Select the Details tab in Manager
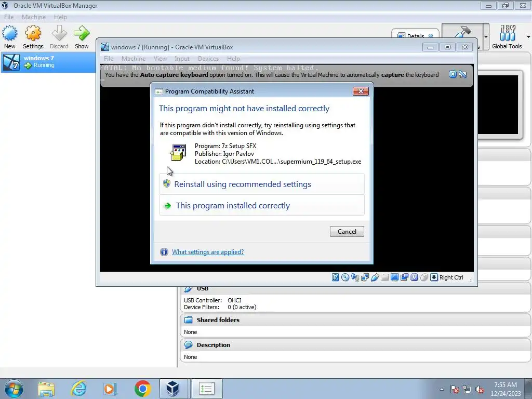This screenshot has width=532, height=399. pyautogui.click(x=415, y=35)
